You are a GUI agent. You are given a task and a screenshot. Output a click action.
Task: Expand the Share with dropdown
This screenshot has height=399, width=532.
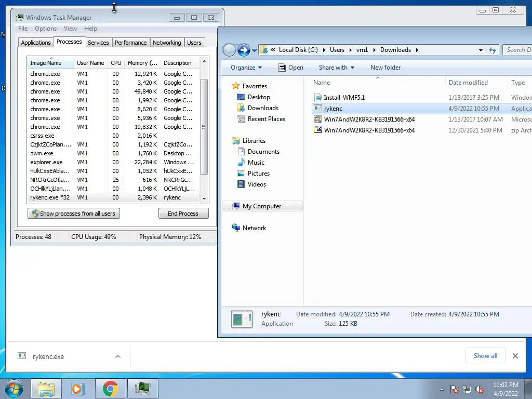337,68
